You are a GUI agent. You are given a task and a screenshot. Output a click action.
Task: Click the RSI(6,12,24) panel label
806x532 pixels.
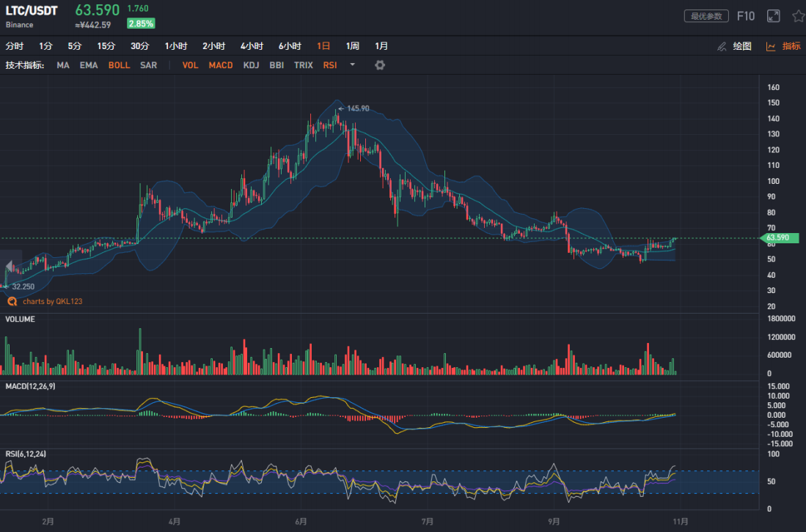tap(26, 454)
